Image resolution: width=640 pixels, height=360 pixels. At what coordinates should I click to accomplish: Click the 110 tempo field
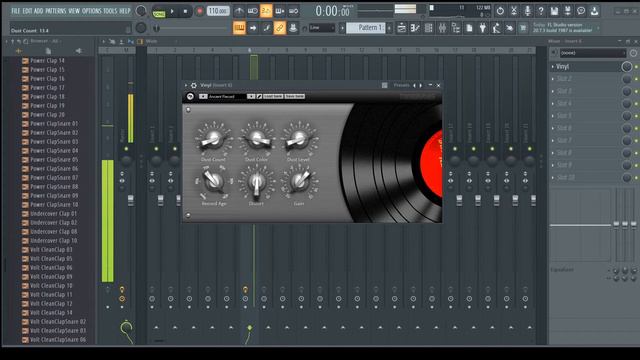click(218, 11)
